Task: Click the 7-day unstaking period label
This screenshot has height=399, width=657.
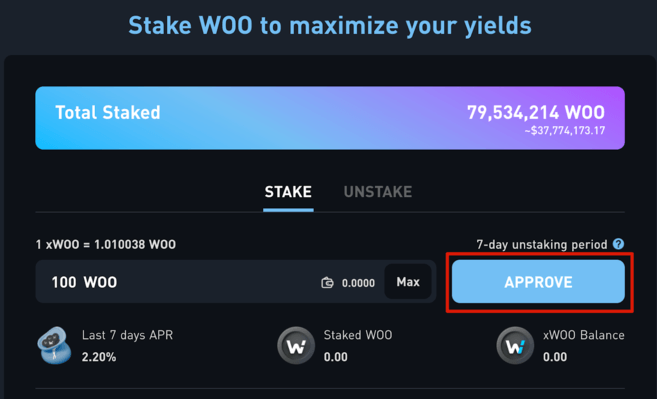Action: (x=542, y=244)
